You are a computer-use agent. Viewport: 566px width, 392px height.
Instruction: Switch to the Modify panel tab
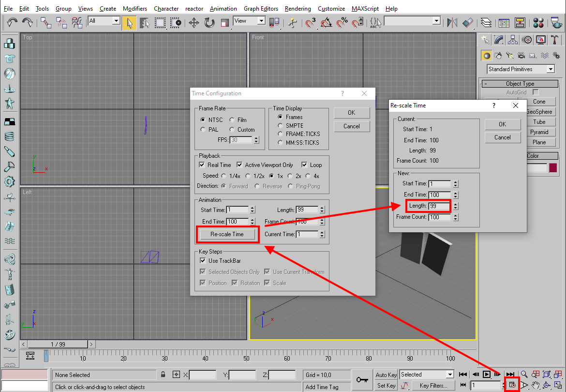click(x=499, y=40)
